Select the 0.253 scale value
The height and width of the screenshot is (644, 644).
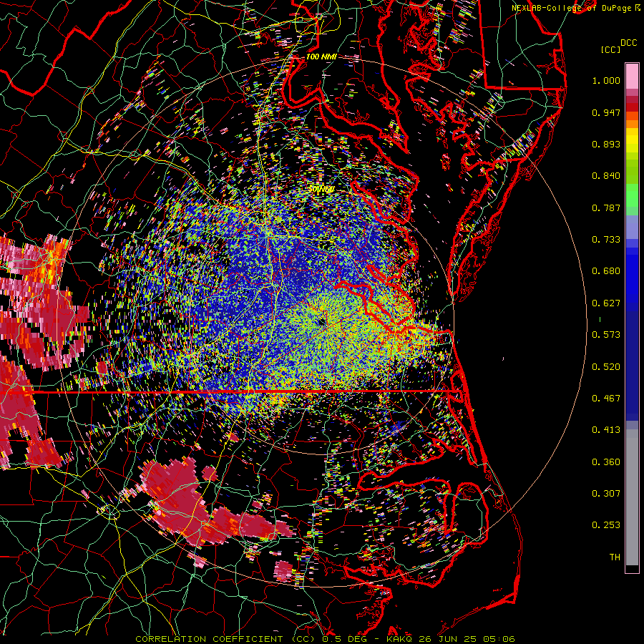pyautogui.click(x=606, y=525)
